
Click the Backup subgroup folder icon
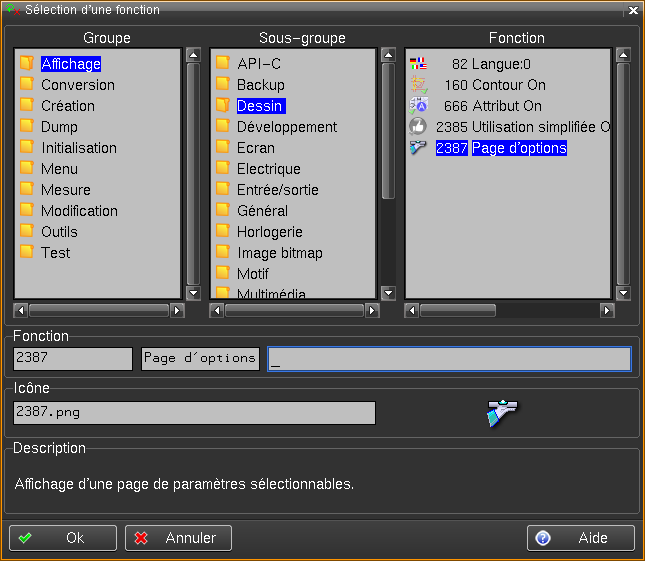223,85
